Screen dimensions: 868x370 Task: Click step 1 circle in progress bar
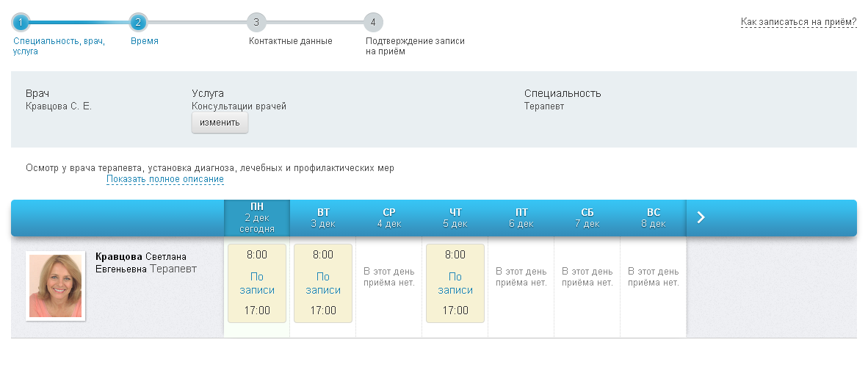(21, 22)
